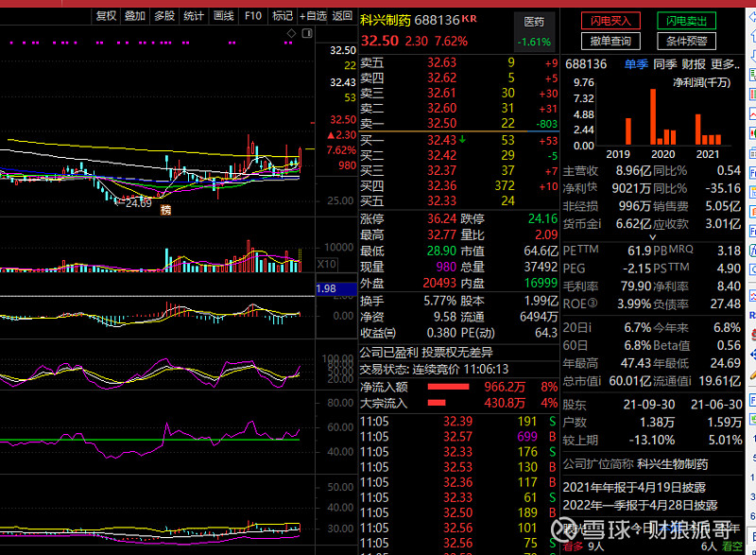Viewport: 756px width, 555px height.
Task: Click the red 净流入额 flow bar
Action: (448, 387)
